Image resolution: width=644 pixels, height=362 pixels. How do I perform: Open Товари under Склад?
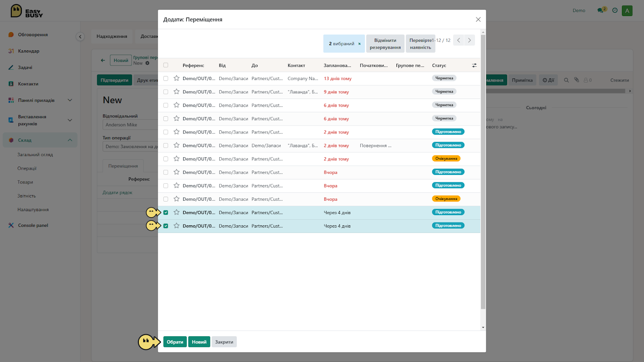25,182
